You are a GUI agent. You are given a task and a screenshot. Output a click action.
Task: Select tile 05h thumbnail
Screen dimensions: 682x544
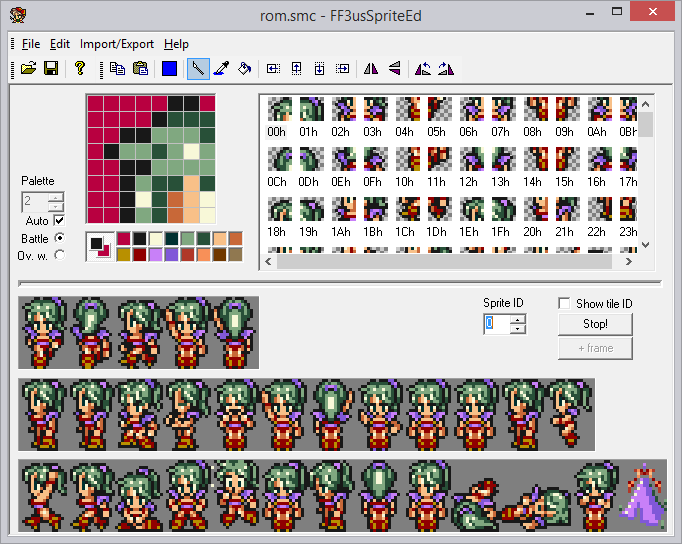pos(439,109)
